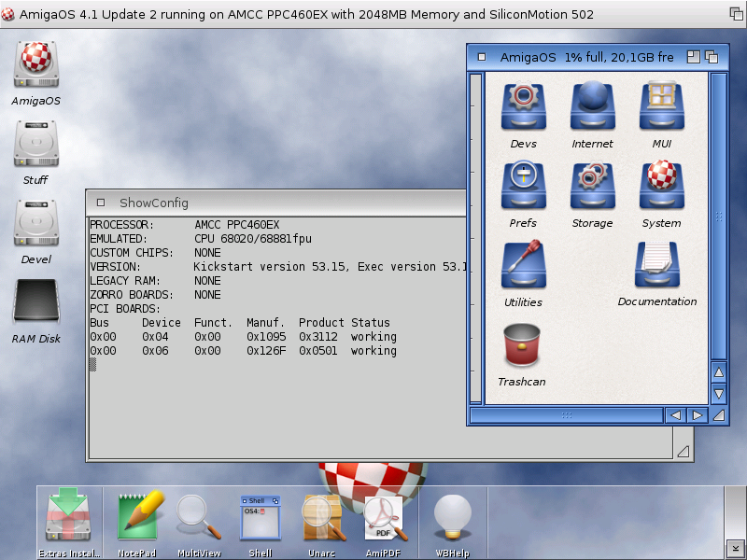
Task: Click the 'PCI BOARDS:' label
Action: point(125,309)
